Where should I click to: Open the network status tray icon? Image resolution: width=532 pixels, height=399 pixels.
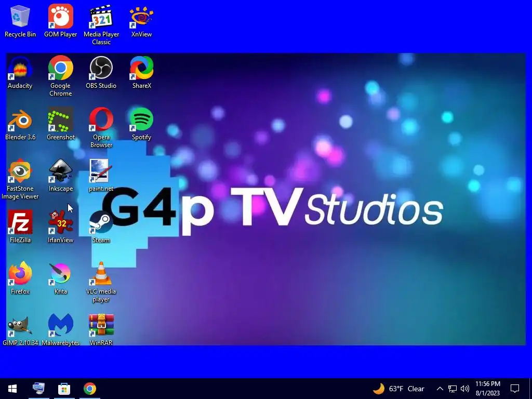click(x=453, y=389)
